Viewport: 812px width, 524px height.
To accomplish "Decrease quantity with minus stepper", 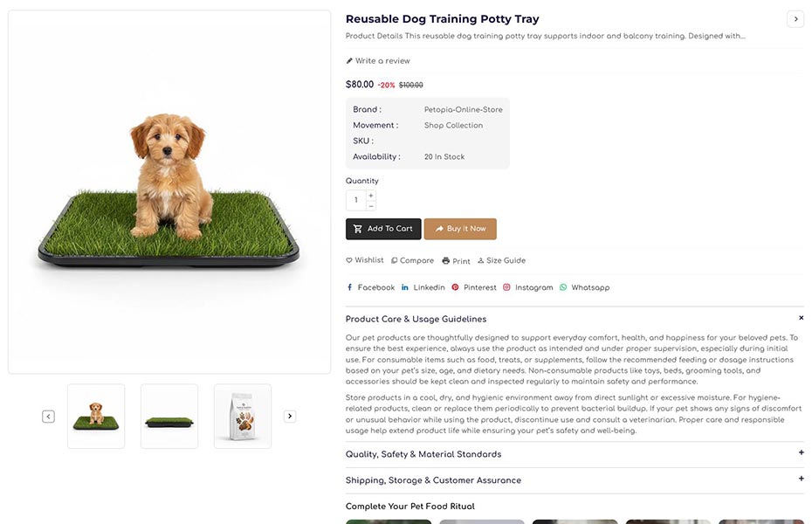I will click(x=371, y=206).
